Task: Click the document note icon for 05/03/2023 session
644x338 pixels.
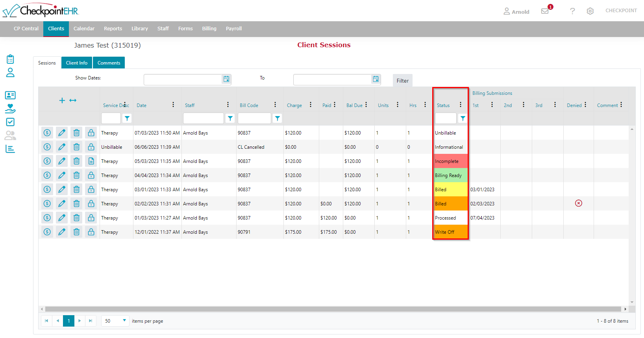Action: pos(91,161)
